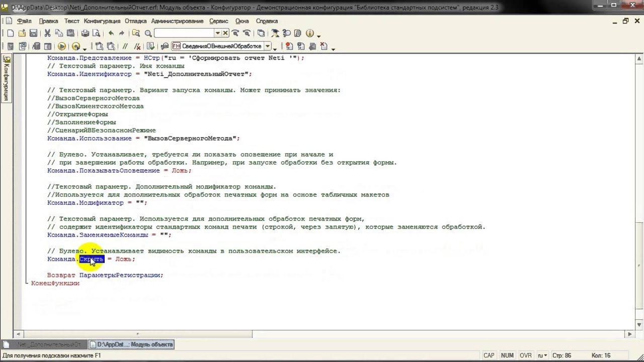644x362 pixels.
Task: Click the New document icon
Action: 10,33
